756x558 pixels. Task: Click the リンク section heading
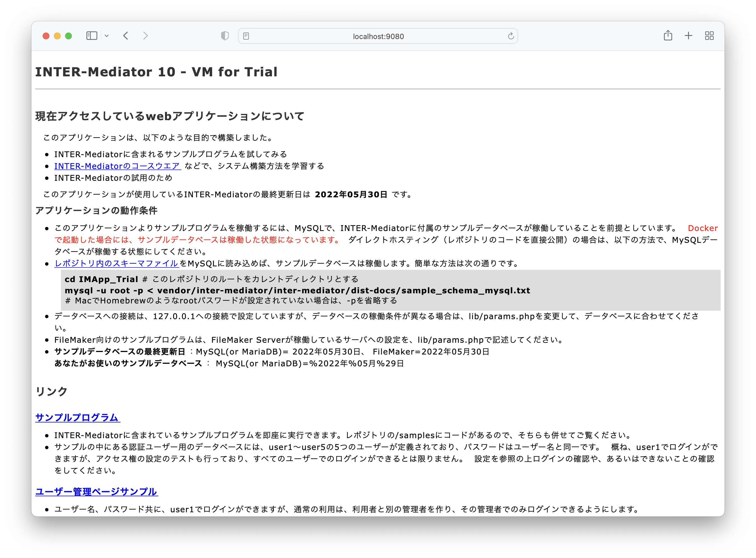click(x=51, y=392)
